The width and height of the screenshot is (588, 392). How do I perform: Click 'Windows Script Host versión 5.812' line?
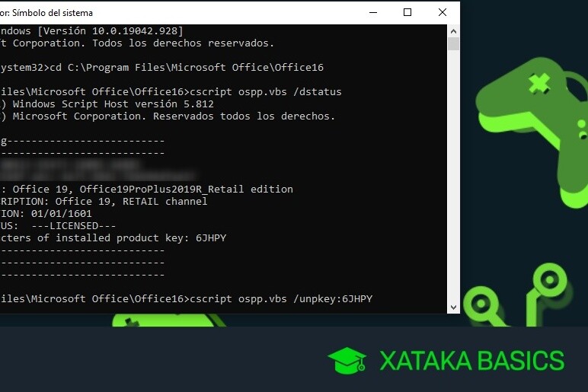(113, 104)
